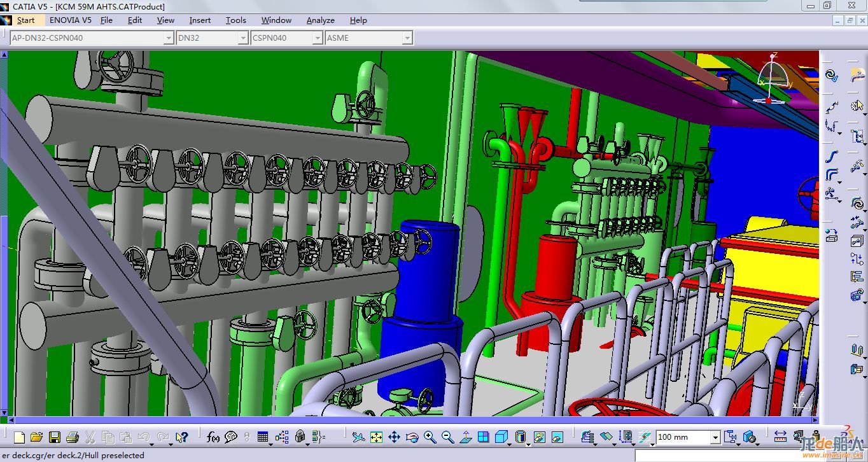The image size is (868, 462).
Task: Click the swirl Update icon at right toolbar top
Action: (831, 75)
